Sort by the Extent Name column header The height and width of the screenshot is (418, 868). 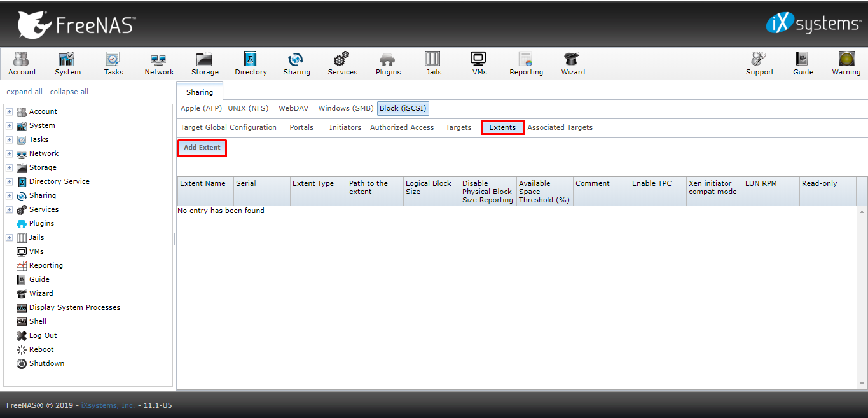pyautogui.click(x=205, y=191)
